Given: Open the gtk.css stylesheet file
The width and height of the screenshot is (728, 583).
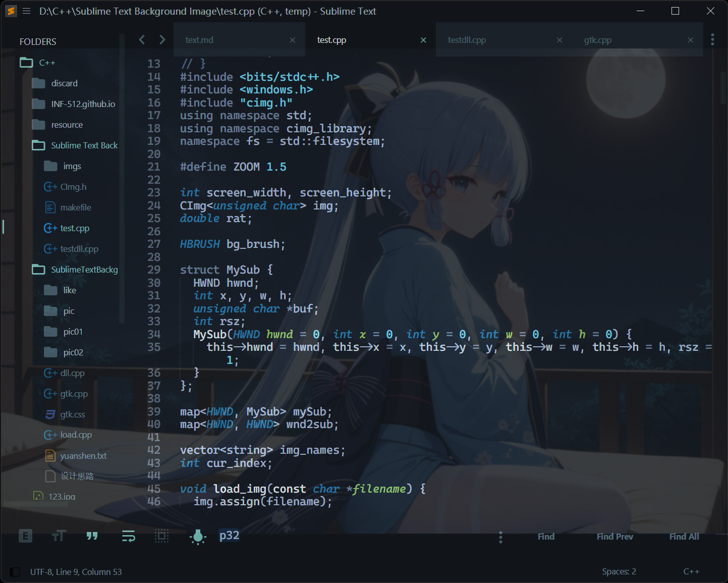Looking at the screenshot, I should pyautogui.click(x=73, y=414).
